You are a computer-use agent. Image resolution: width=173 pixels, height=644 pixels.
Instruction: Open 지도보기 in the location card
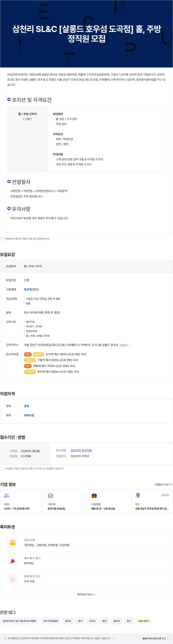coord(165,495)
